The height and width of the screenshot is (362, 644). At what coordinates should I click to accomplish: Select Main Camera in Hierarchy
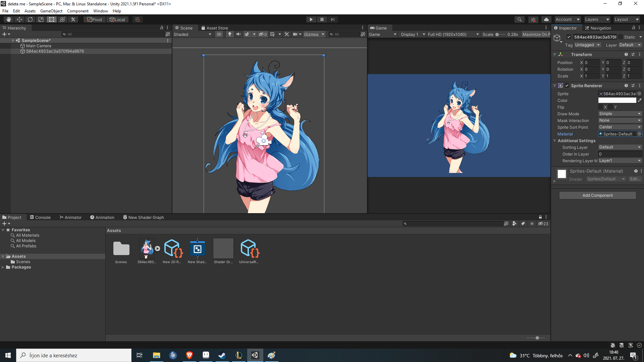(x=39, y=46)
